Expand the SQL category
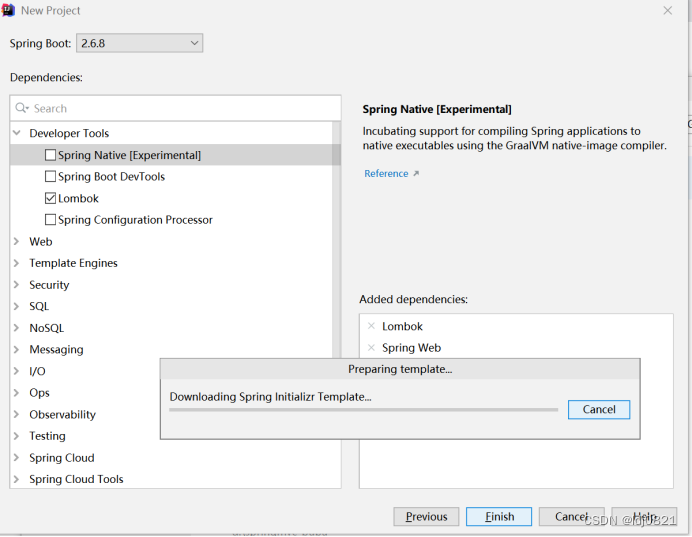692x537 pixels. [x=17, y=306]
